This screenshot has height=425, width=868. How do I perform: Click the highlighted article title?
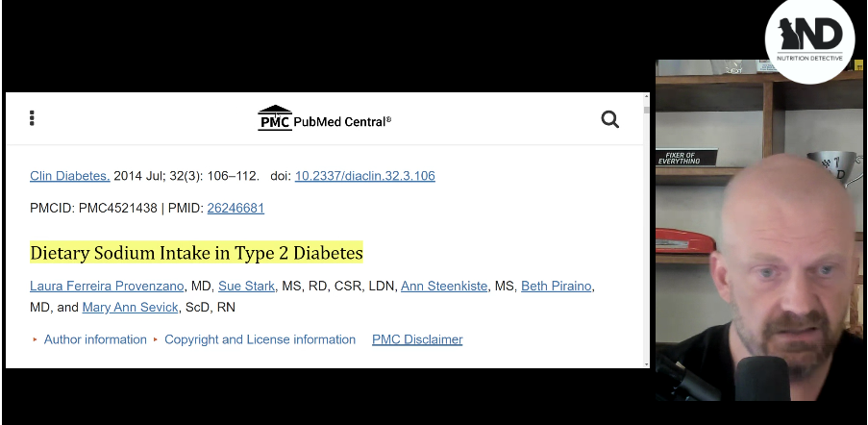(196, 253)
